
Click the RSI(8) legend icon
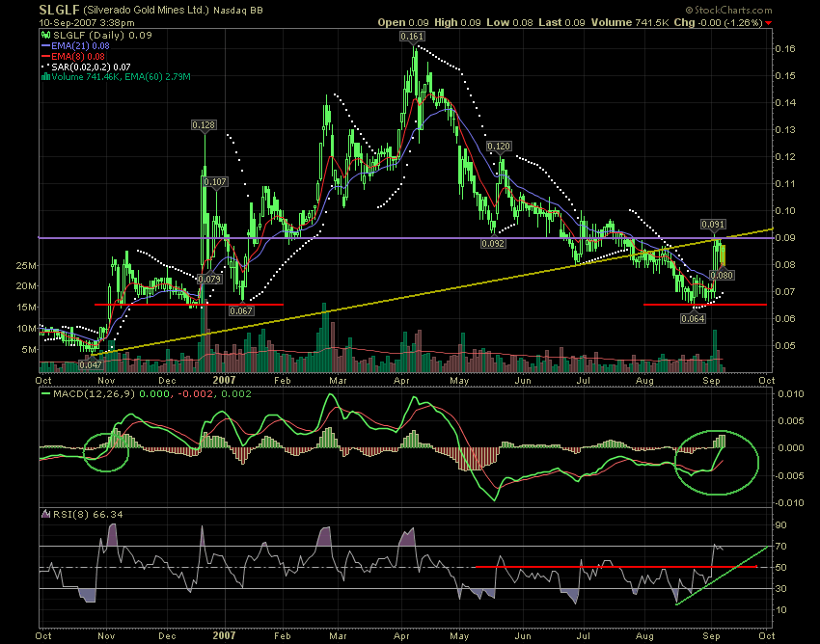tap(46, 515)
